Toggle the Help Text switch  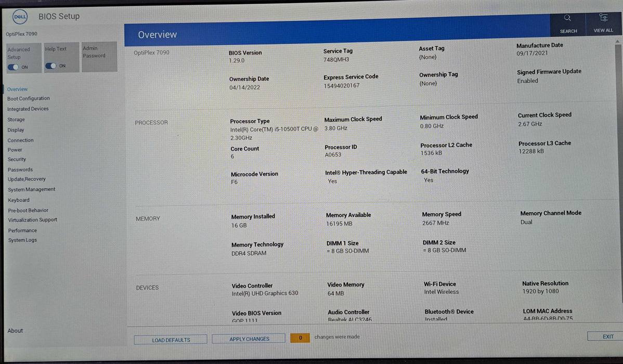coord(51,66)
